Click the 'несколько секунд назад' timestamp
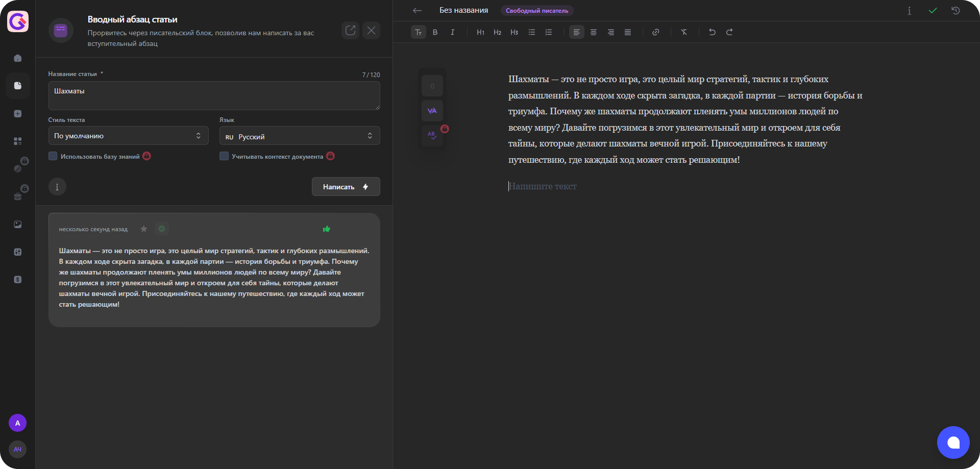The image size is (980, 469). [93, 229]
